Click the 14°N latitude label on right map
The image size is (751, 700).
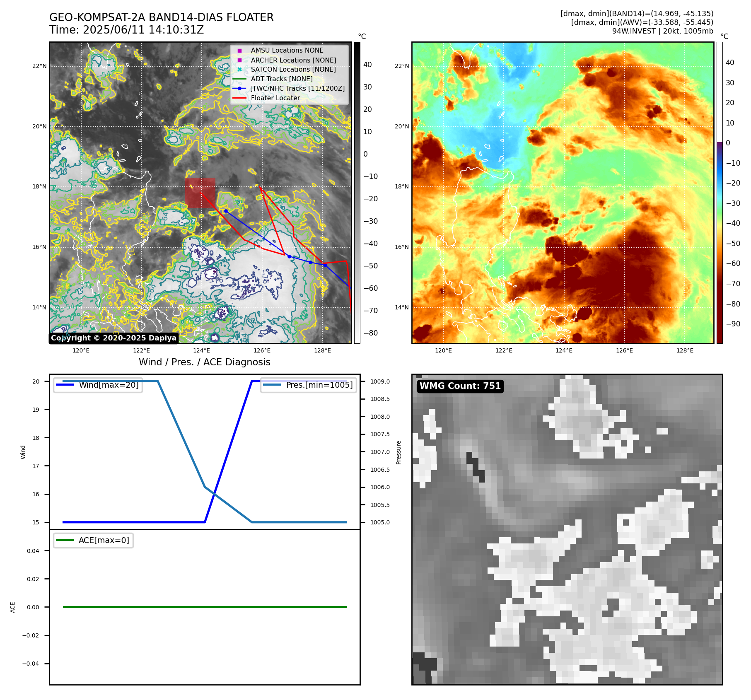pyautogui.click(x=402, y=307)
